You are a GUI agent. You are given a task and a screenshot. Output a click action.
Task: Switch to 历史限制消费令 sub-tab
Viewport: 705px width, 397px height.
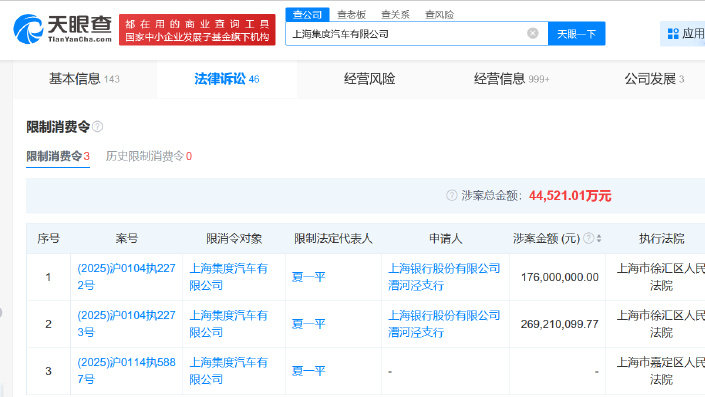pos(149,156)
